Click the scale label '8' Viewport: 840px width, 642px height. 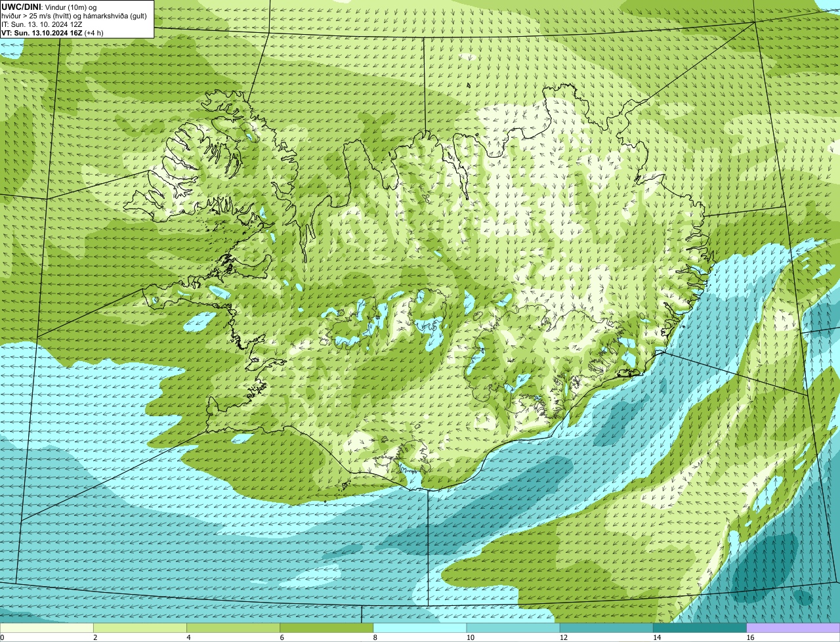point(375,637)
